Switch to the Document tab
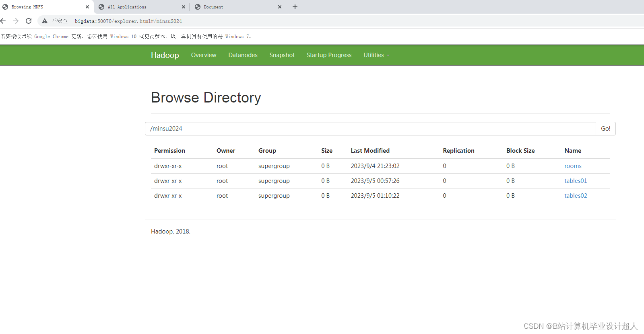This screenshot has height=334, width=644. click(238, 7)
